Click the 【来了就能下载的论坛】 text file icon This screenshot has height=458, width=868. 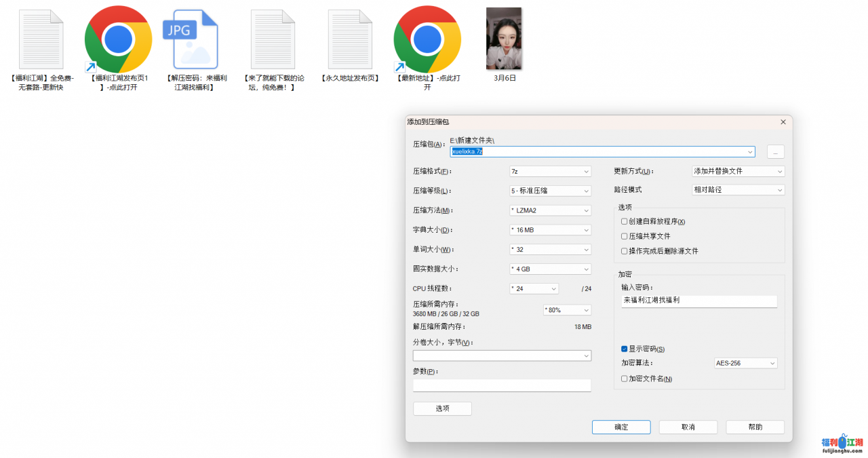[x=273, y=39]
